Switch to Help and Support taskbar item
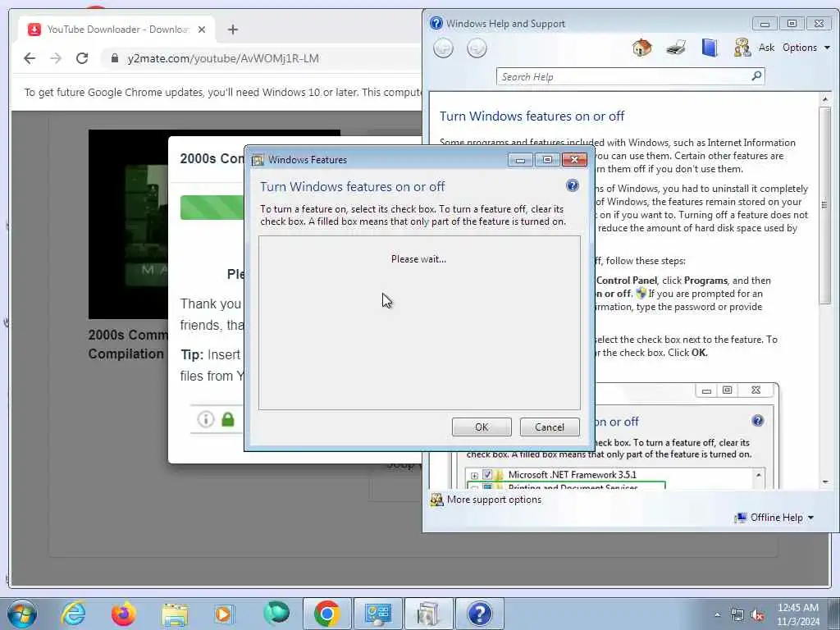Image resolution: width=840 pixels, height=630 pixels. 479,614
